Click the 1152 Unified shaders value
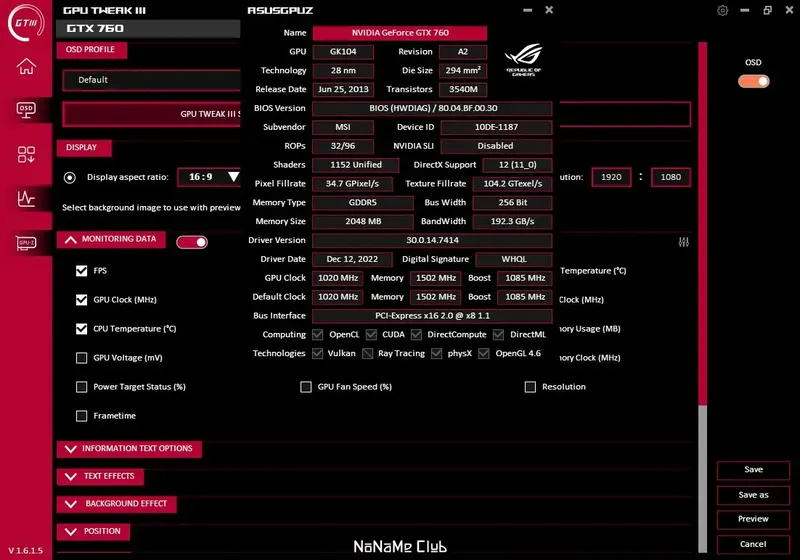The height and width of the screenshot is (560, 800). 356,165
